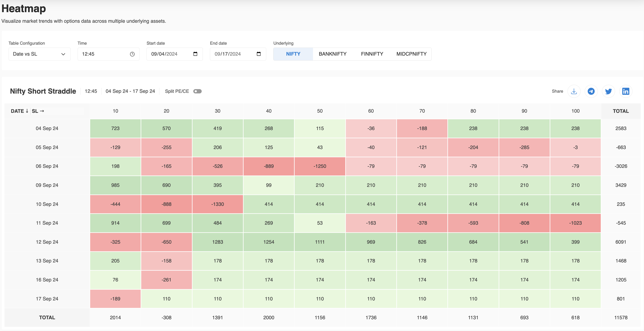Switch to FINNIFTY underlying
The height and width of the screenshot is (331, 644).
(x=372, y=54)
